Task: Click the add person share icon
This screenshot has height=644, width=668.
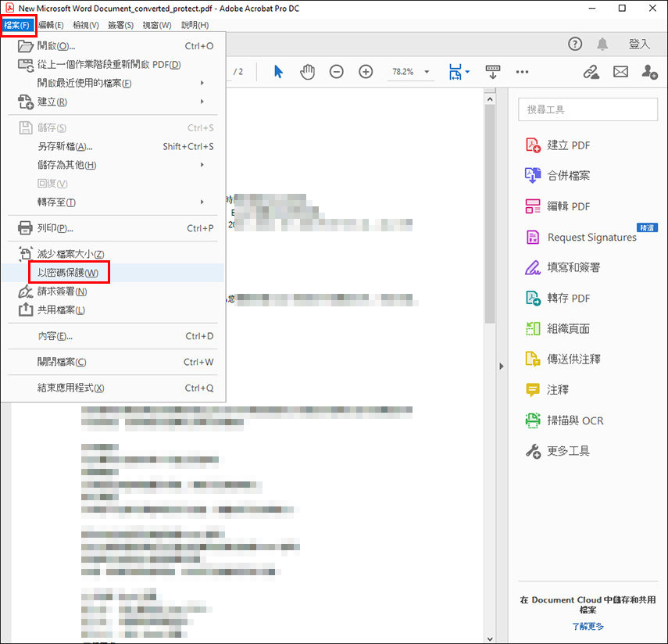Action: [x=650, y=72]
